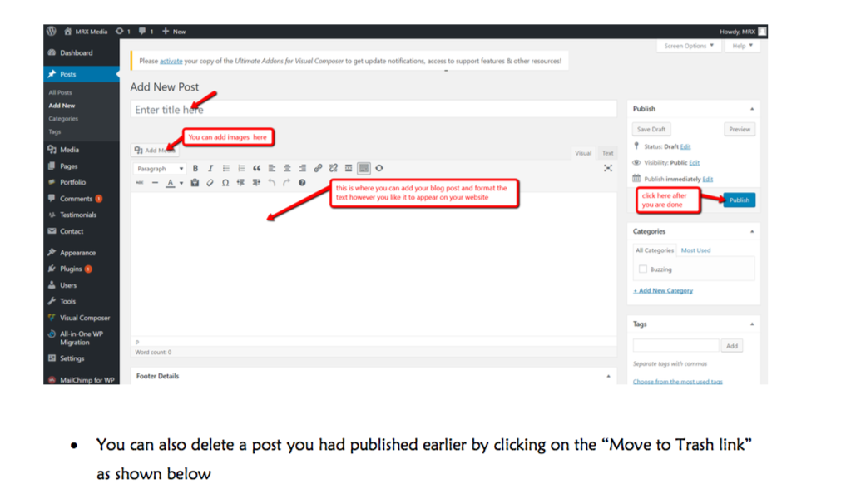Click the Preview button
Viewport: 841px width, 504px height.
(740, 129)
